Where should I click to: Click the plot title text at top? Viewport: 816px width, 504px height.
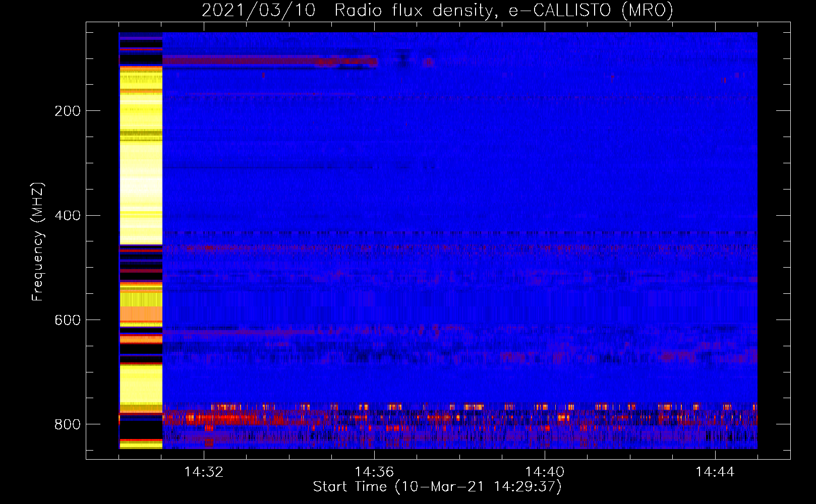[x=437, y=11]
